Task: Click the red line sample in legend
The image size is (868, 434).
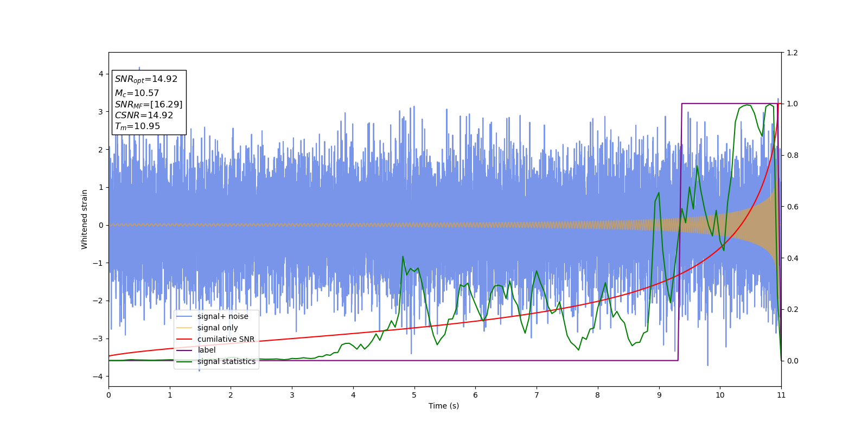Action: [x=184, y=339]
